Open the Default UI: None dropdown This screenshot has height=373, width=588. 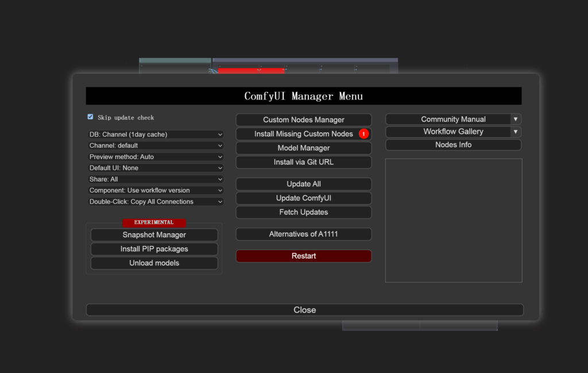(156, 168)
